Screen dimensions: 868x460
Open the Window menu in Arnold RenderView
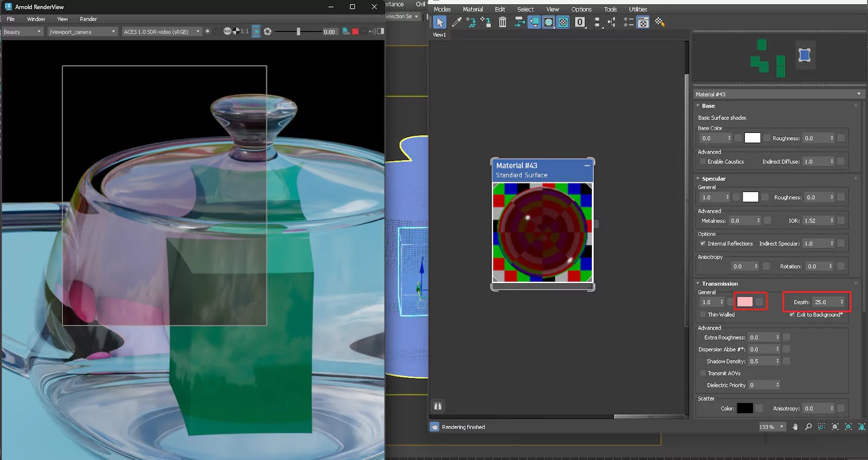pyautogui.click(x=36, y=19)
